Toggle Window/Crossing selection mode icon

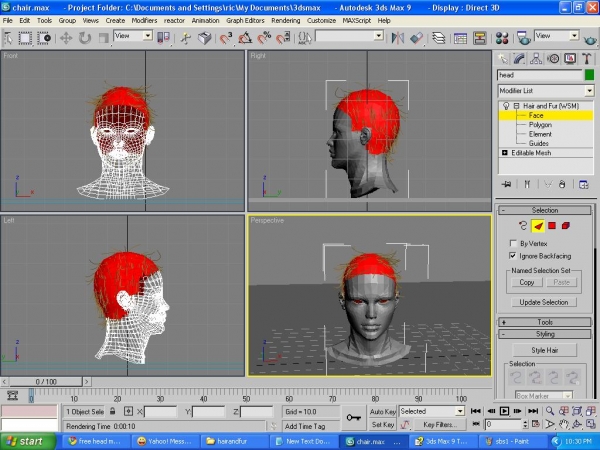tap(44, 38)
